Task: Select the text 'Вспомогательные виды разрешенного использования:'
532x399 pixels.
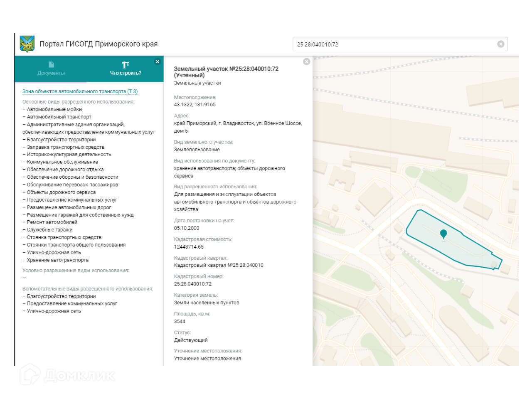Action: coord(88,289)
